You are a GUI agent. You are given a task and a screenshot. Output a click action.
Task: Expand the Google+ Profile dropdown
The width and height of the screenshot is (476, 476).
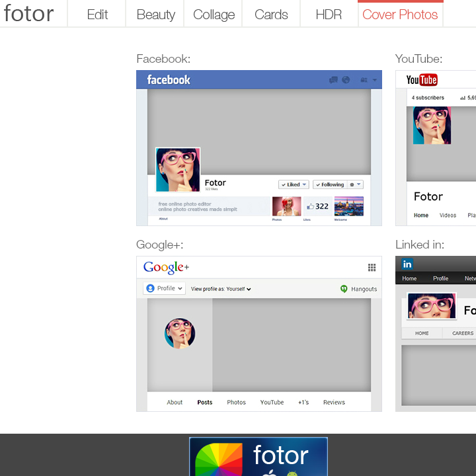(x=164, y=288)
